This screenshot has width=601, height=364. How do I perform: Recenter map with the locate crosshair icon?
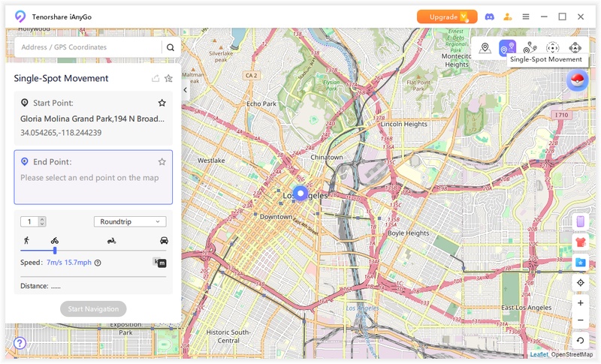coord(580,283)
